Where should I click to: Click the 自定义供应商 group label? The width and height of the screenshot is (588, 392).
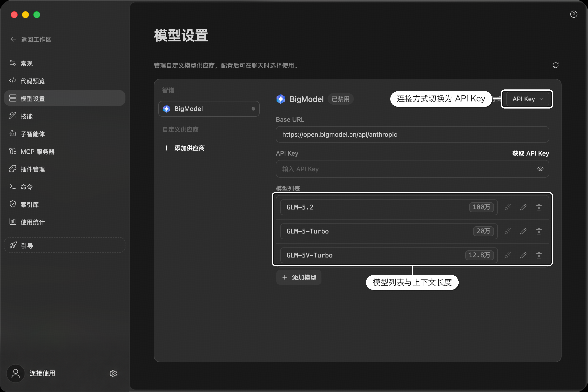tap(181, 130)
